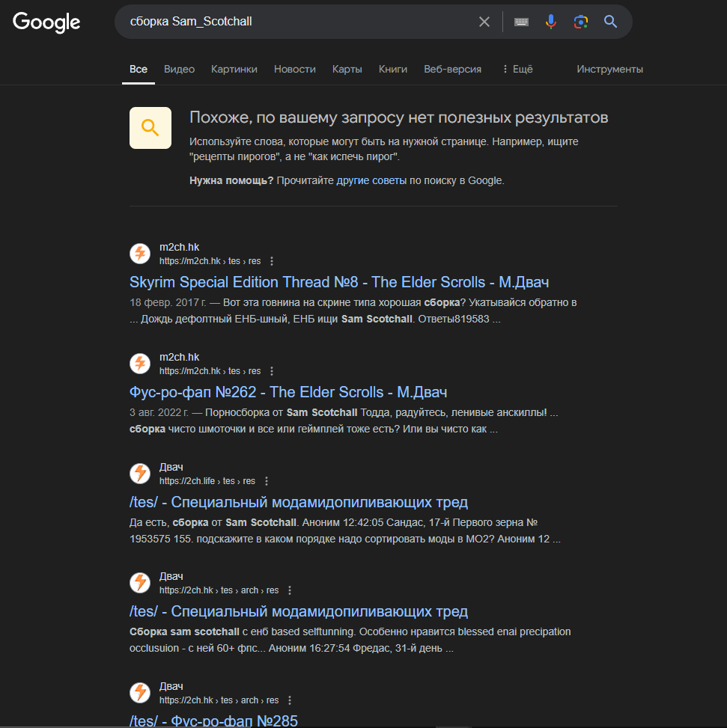Open the on-screen keyboard icon
727x728 pixels.
[521, 22]
